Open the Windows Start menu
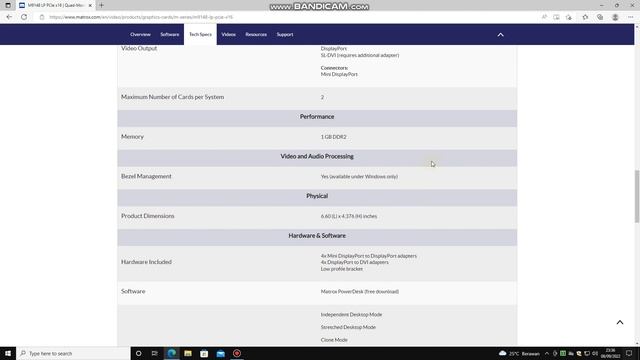Screen dimensions: 640x360 click(x=8, y=353)
